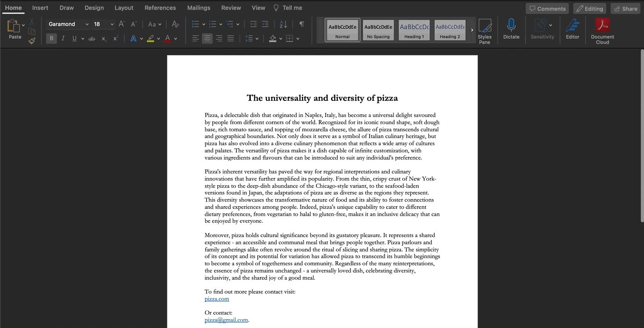The image size is (644, 328).
Task: Open the Mailings tab
Action: click(x=199, y=8)
